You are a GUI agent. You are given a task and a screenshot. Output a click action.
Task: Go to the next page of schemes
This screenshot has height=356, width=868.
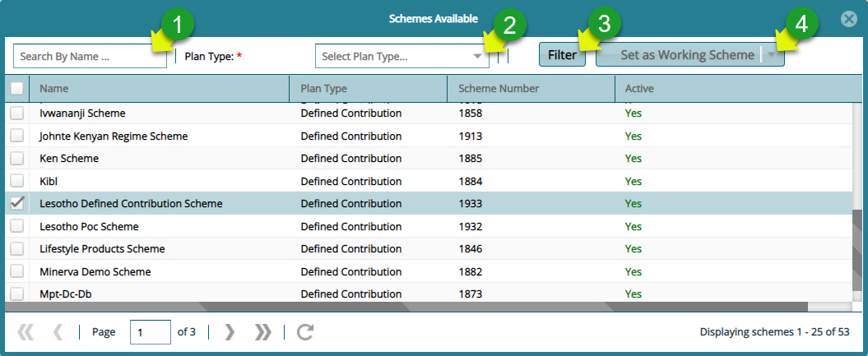point(230,331)
